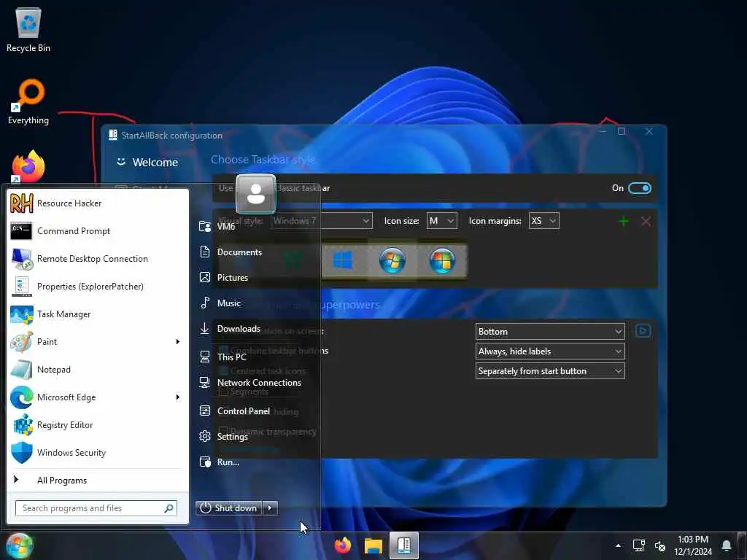Click green plus add icon
747x560 pixels.
(x=623, y=222)
